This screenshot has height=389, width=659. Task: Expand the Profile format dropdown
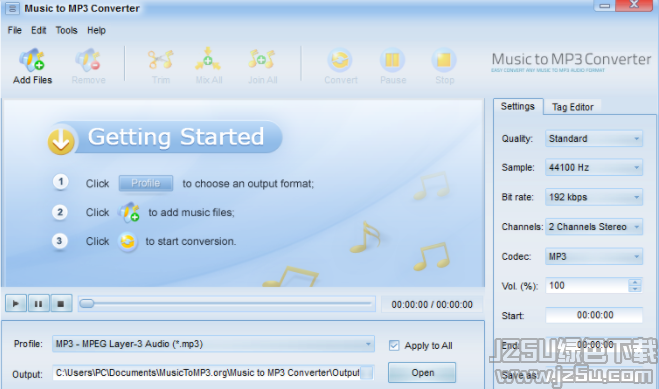tap(213, 344)
